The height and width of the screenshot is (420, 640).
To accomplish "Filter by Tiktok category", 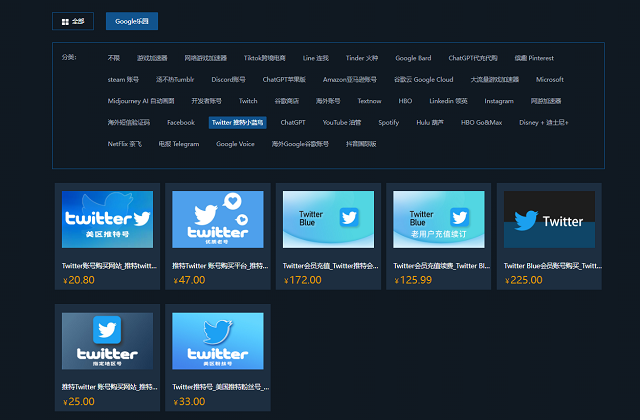I will [x=264, y=58].
